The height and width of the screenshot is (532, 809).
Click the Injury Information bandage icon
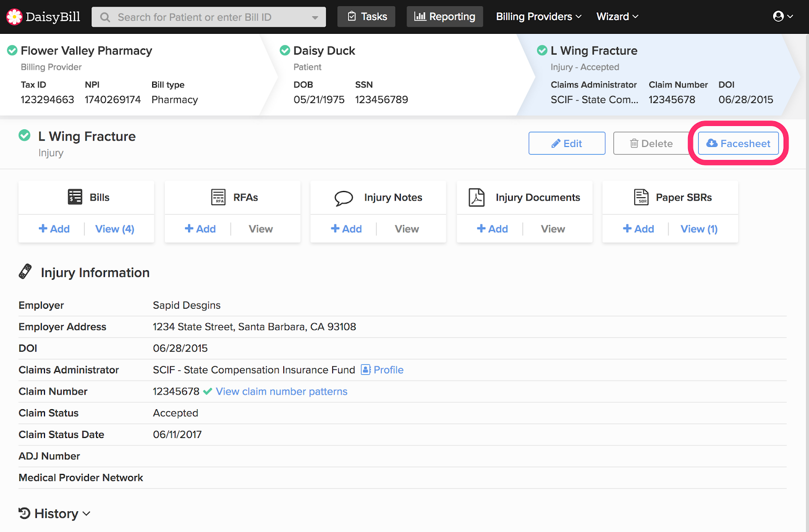[x=25, y=272]
